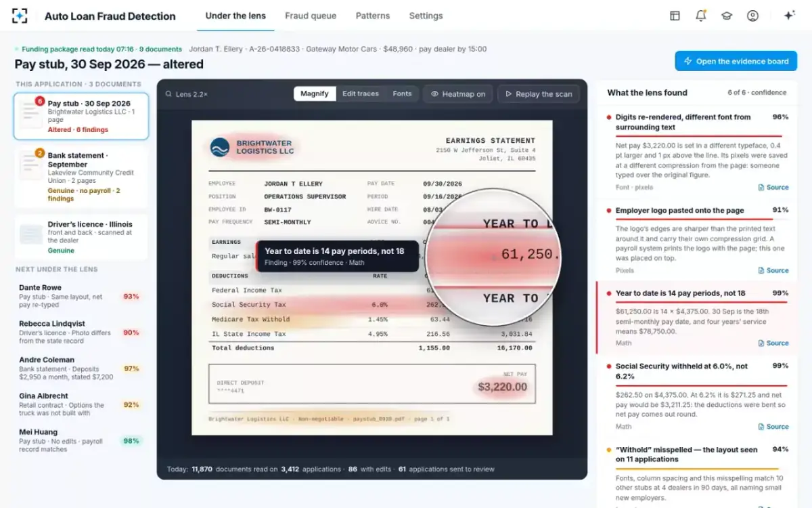Select the Magnify view mode
The width and height of the screenshot is (812, 508).
[x=315, y=94]
